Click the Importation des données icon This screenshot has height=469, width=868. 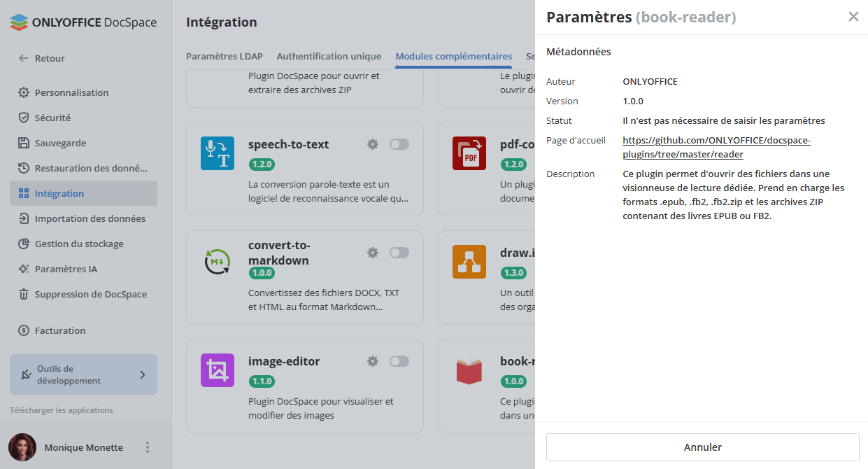(24, 218)
